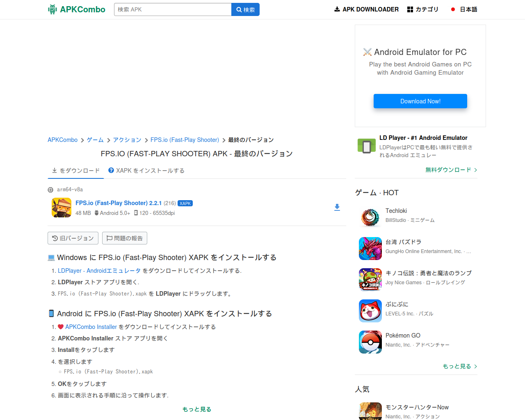This screenshot has width=525, height=420.
Task: Click the LD Player green app icon
Action: (367, 146)
